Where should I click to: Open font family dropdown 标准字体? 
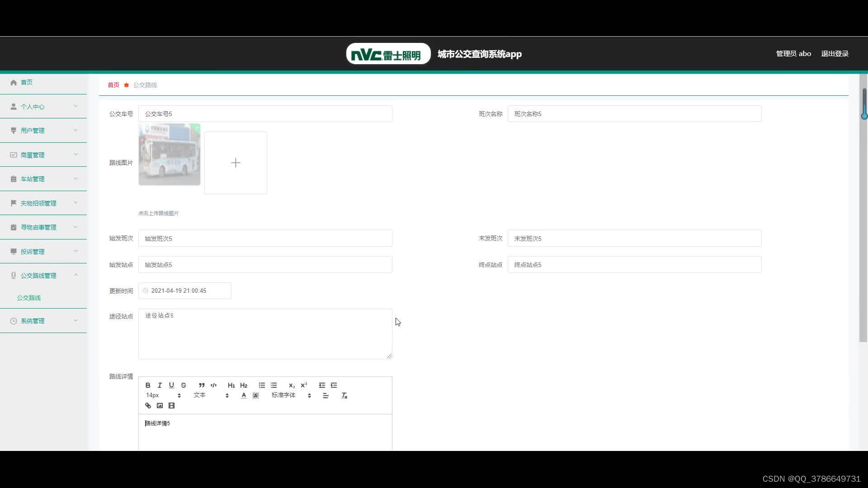tap(291, 395)
